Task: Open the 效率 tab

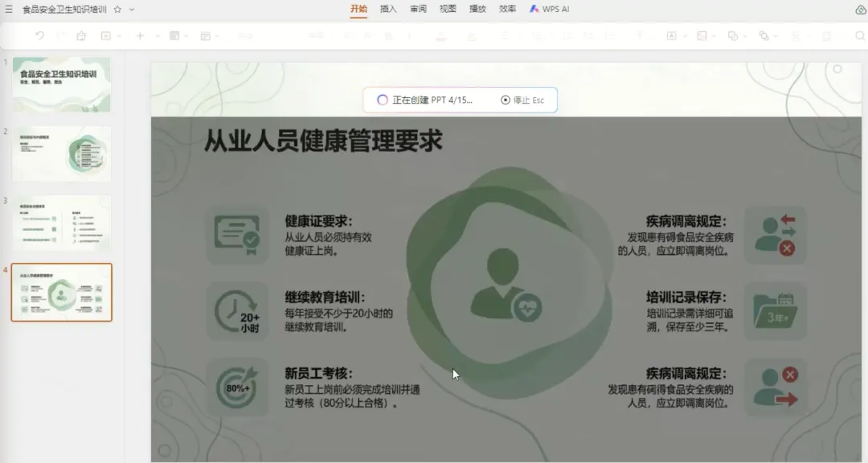Action: point(508,9)
